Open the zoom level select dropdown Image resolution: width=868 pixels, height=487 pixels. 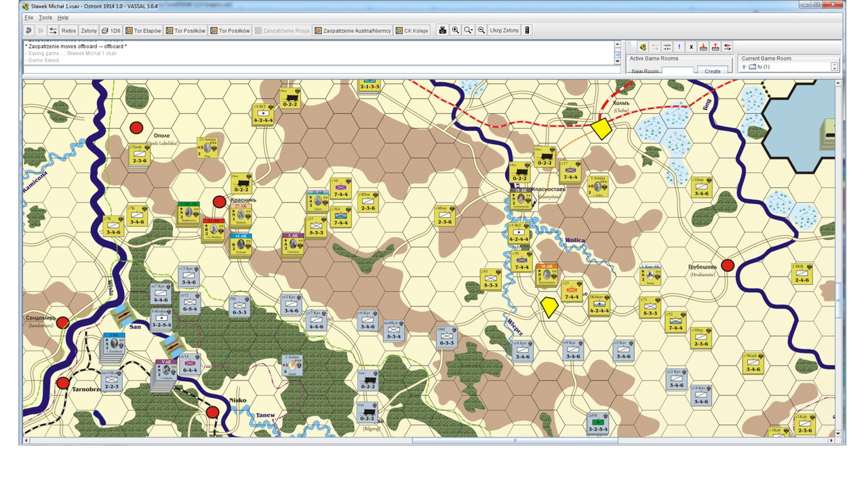point(468,31)
